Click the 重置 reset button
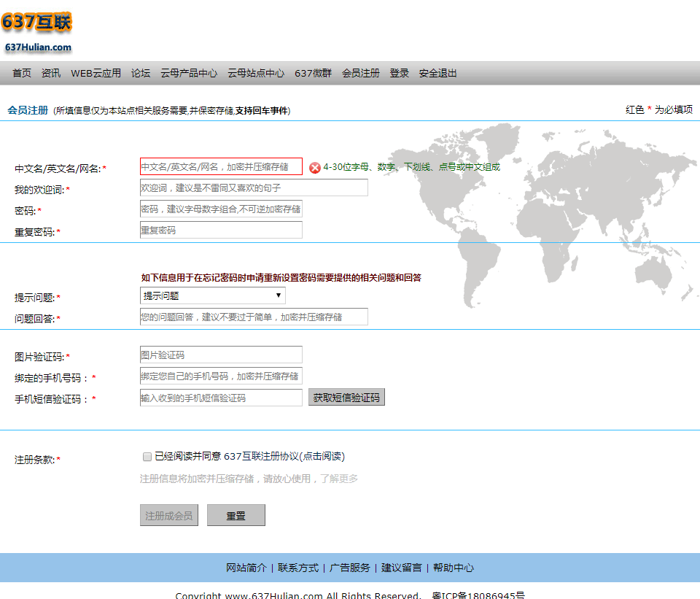The width and height of the screenshot is (700, 599). coord(236,516)
